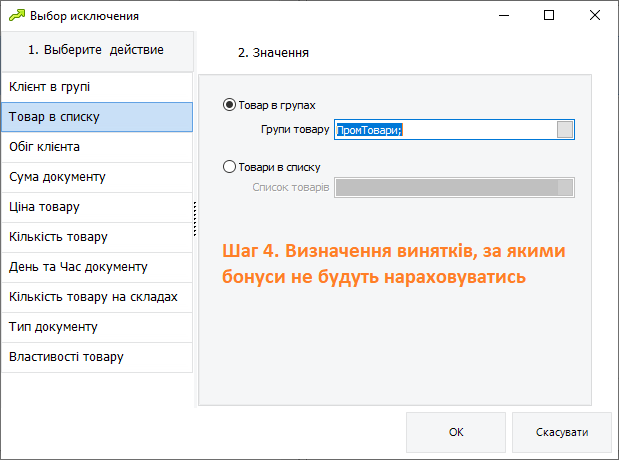The width and height of the screenshot is (619, 460).
Task: Close the 'Выбор исключения' dialog
Action: (595, 15)
